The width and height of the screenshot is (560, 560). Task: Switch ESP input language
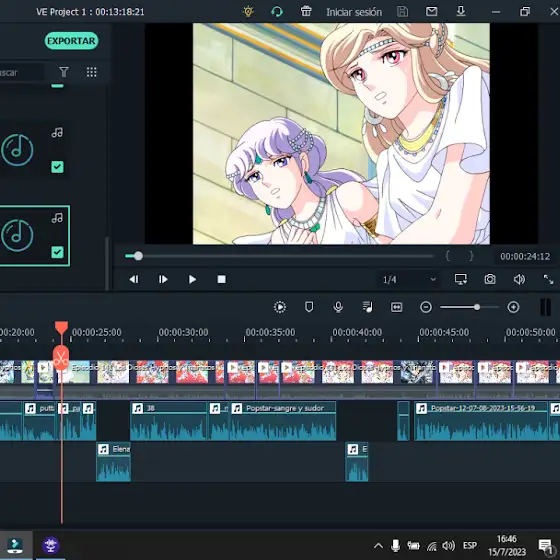coord(470,545)
